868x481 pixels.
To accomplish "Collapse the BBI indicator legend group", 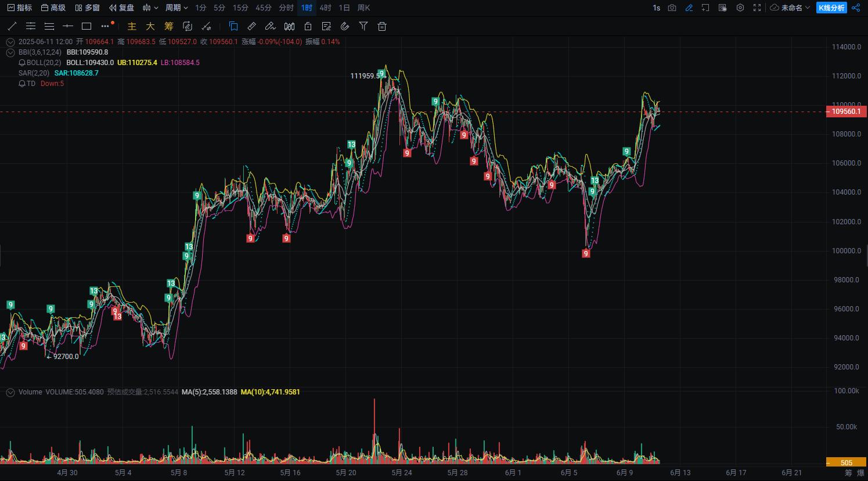I will [x=10, y=52].
